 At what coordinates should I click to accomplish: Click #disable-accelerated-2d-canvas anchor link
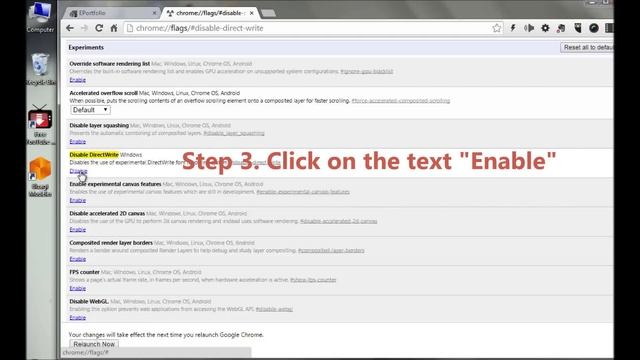(x=338, y=221)
